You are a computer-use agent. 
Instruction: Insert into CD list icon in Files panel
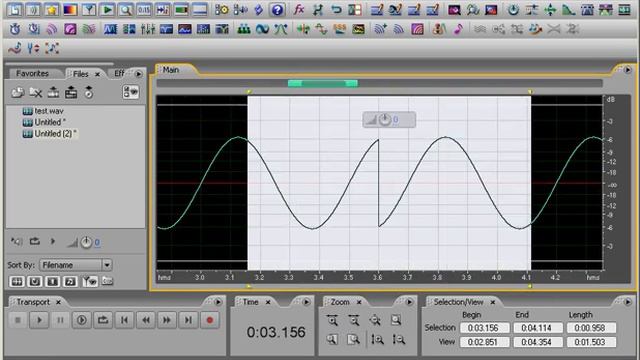(x=71, y=93)
